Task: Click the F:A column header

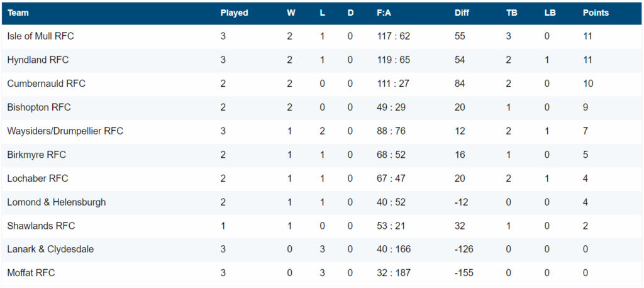Action: coord(384,13)
